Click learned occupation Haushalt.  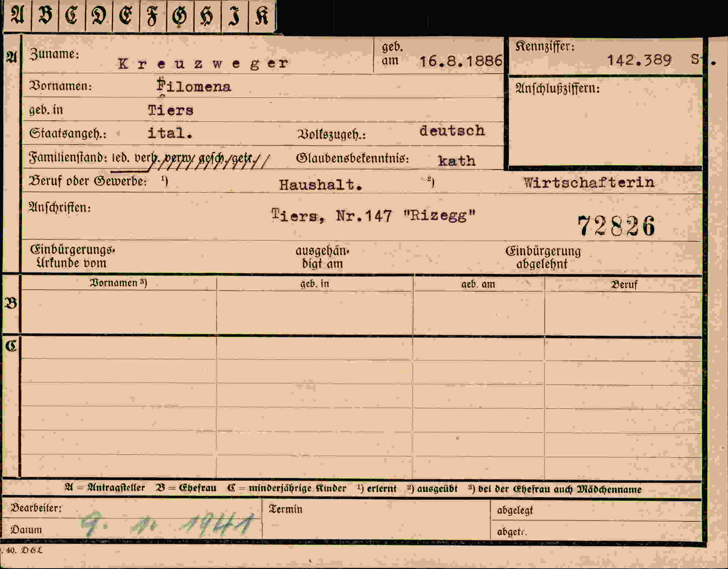[321, 185]
